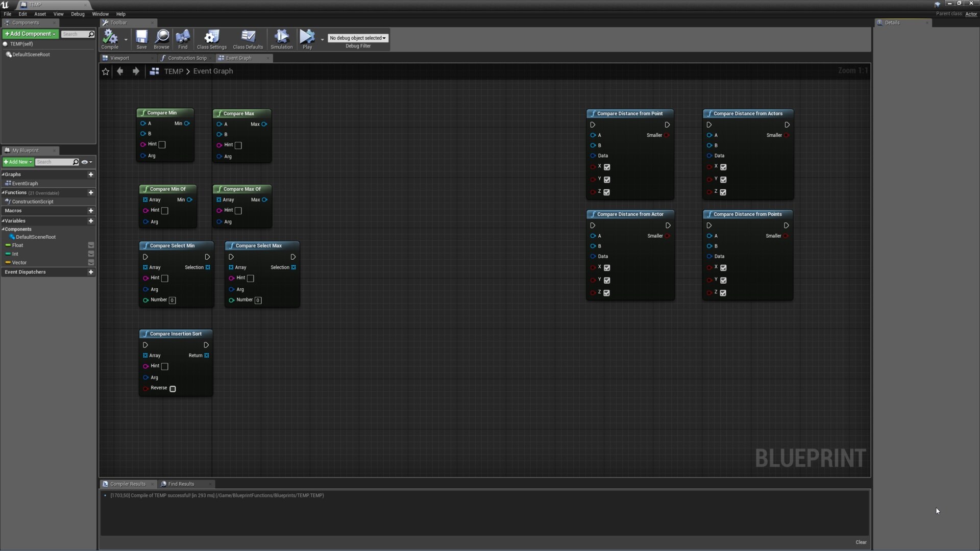Open the Debug menu
The image size is (980, 551).
78,14
